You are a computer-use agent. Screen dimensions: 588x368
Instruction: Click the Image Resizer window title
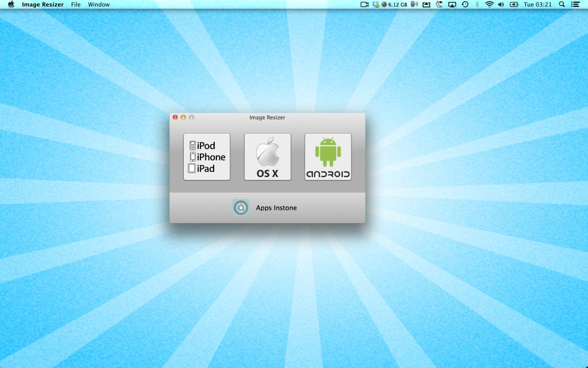coord(268,117)
